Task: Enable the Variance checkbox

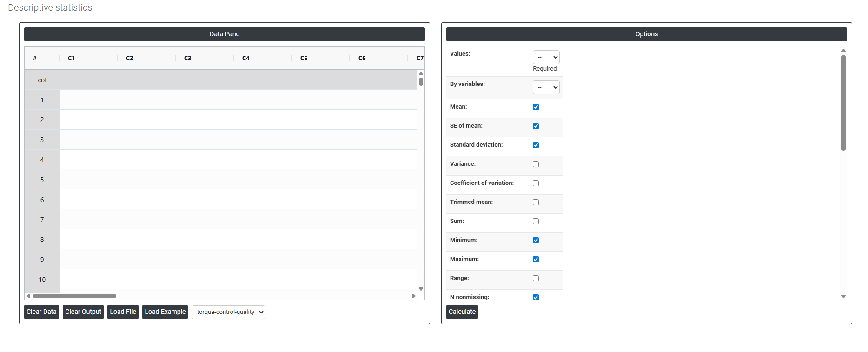Action: 536,164
